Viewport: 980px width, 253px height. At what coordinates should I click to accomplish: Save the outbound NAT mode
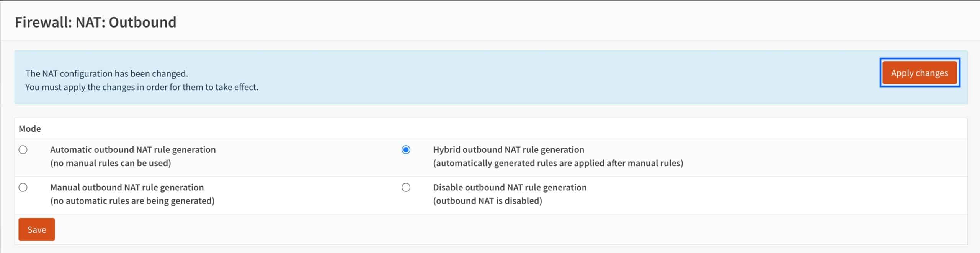point(37,229)
